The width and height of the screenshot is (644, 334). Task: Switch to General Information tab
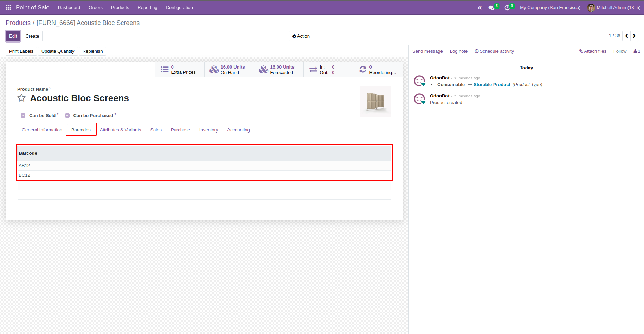click(42, 130)
